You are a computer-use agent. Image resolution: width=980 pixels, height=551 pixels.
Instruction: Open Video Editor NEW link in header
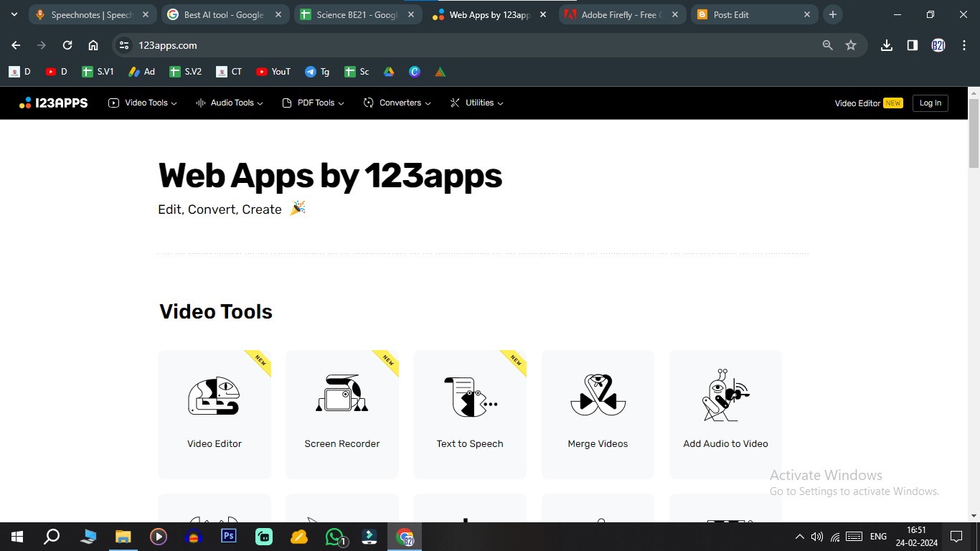click(x=869, y=103)
